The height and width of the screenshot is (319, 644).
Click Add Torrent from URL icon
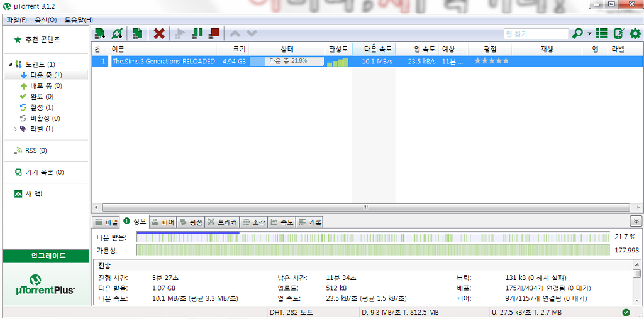pyautogui.click(x=117, y=33)
